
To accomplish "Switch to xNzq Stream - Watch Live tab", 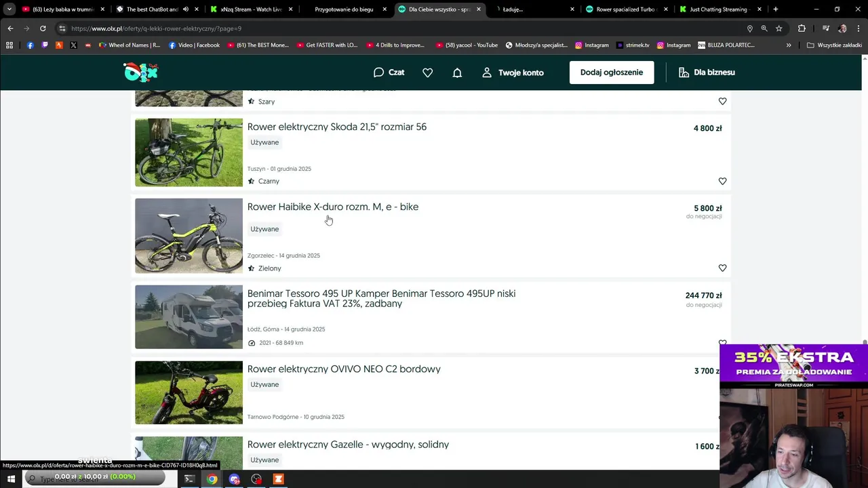I will tap(250, 9).
